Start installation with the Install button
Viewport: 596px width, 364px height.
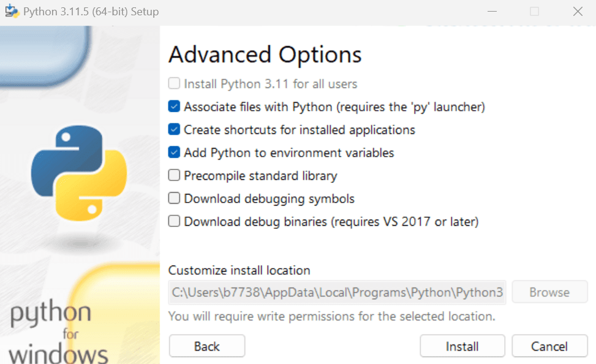(x=462, y=346)
